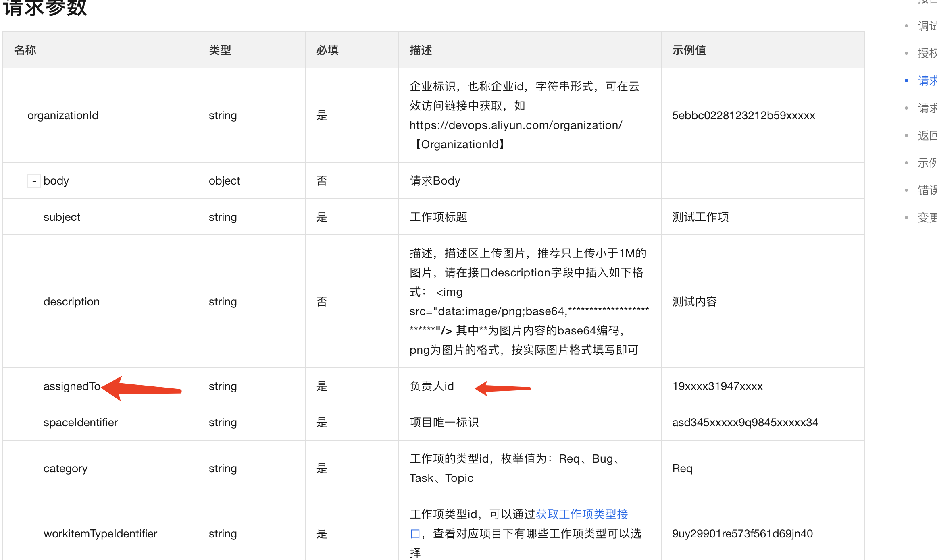Open the 授权 sidebar anchor
This screenshot has height=560, width=937.
point(927,53)
